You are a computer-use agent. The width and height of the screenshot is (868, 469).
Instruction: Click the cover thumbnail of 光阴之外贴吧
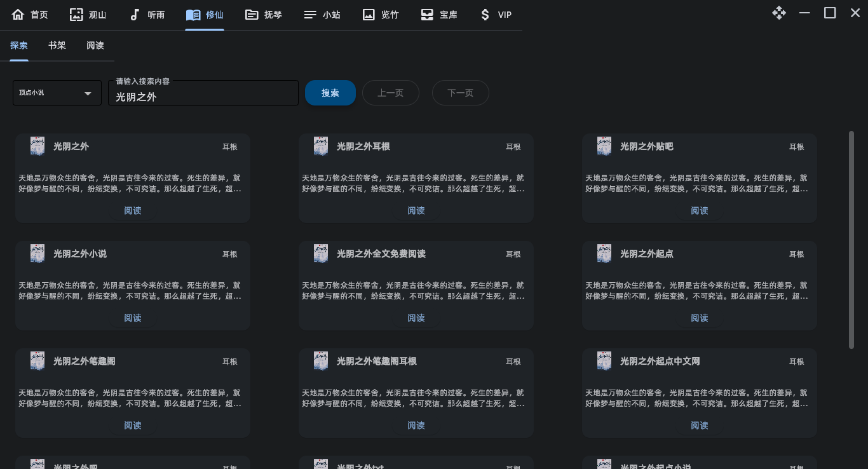click(x=604, y=146)
